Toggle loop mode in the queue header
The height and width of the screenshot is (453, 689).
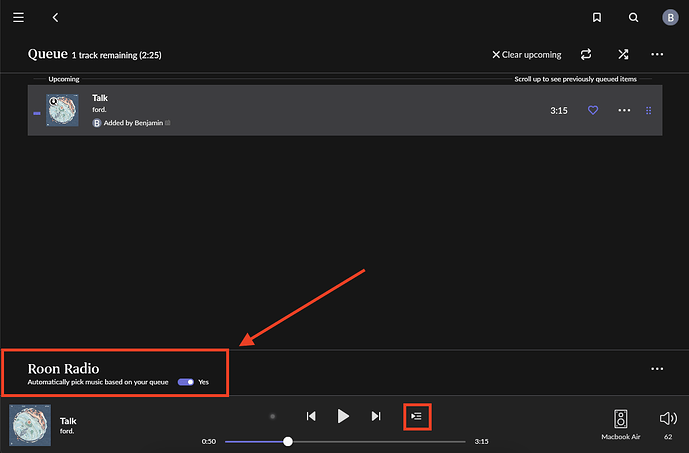(x=586, y=54)
